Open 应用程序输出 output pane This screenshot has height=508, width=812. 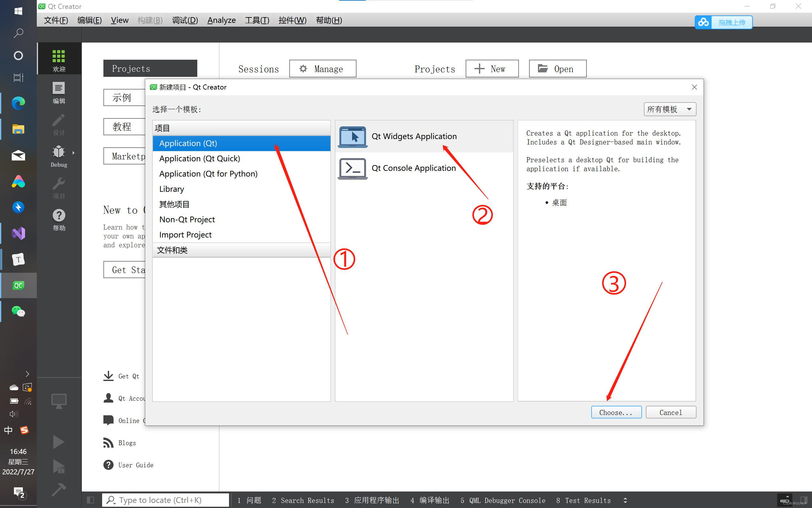click(372, 500)
